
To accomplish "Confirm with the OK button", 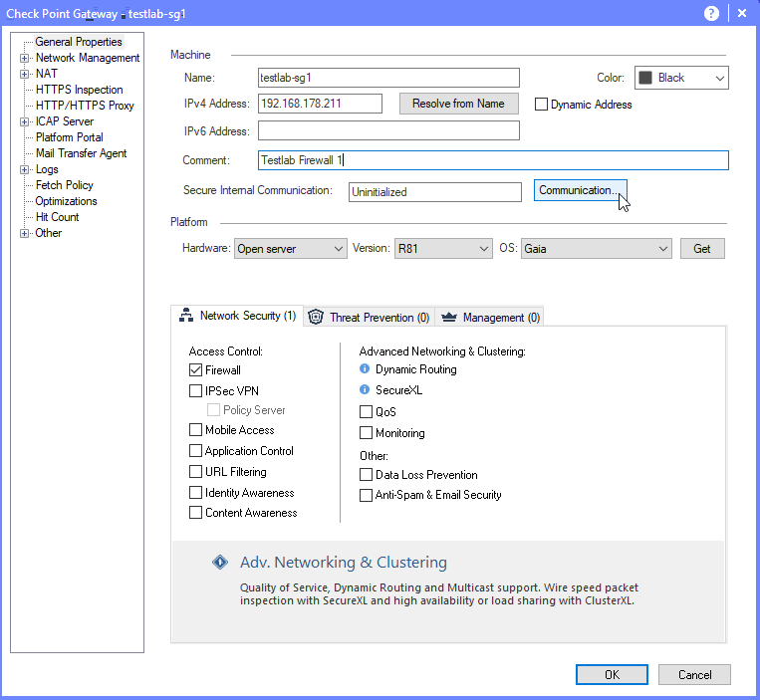I will 612,675.
